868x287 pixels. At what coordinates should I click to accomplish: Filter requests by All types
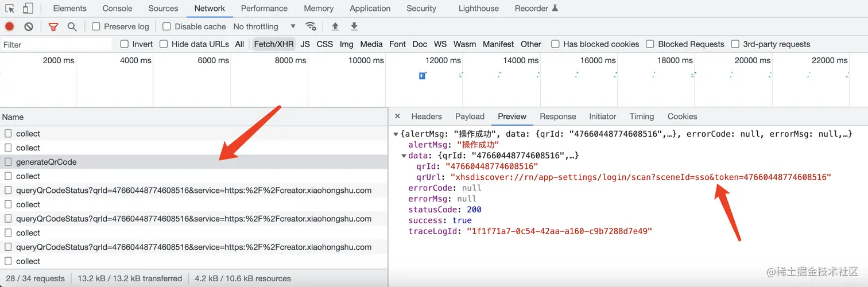[239, 44]
